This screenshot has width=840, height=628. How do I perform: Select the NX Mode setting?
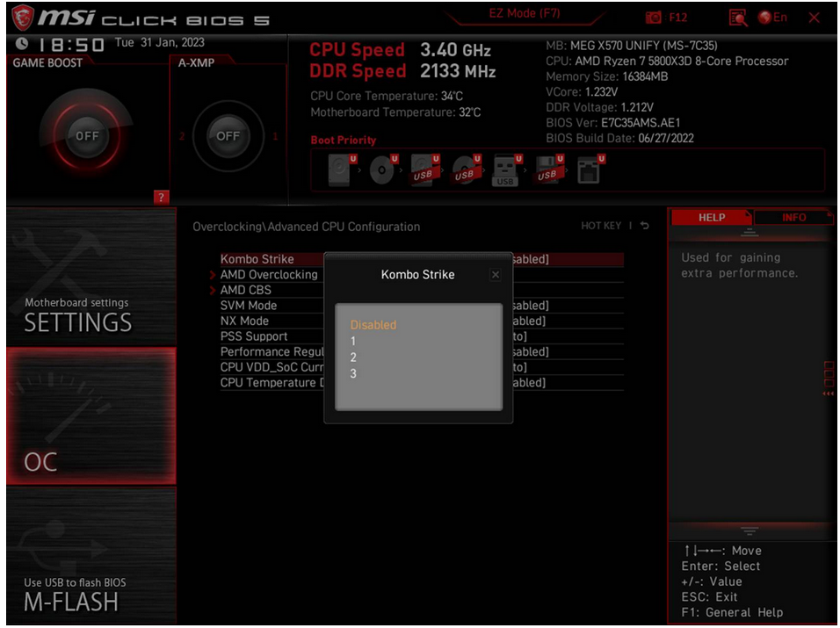pos(422,321)
